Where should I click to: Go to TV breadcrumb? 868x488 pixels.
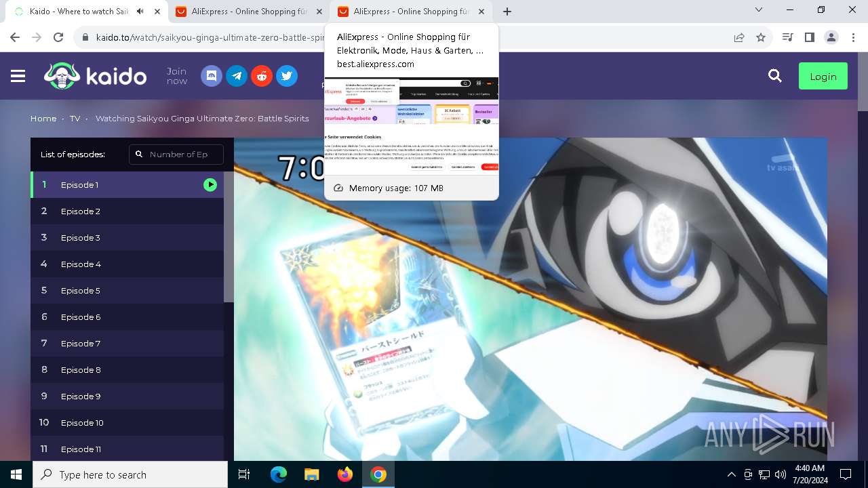tap(75, 119)
